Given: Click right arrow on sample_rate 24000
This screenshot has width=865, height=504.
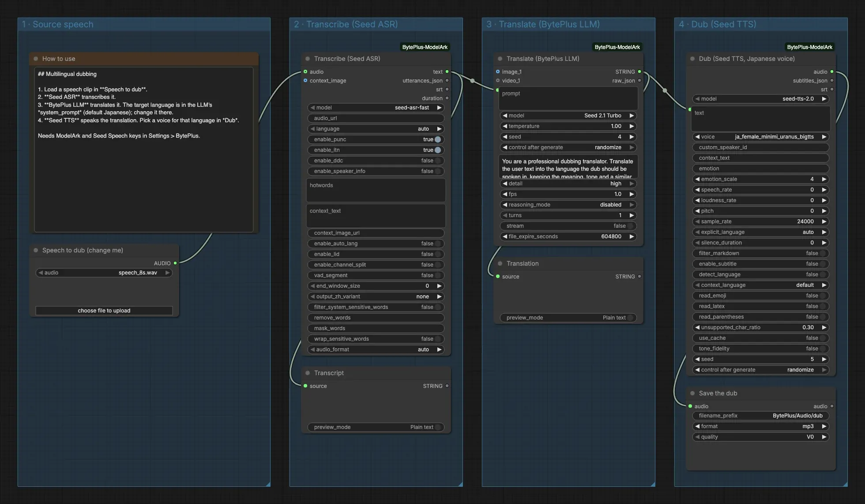Looking at the screenshot, I should (x=824, y=222).
